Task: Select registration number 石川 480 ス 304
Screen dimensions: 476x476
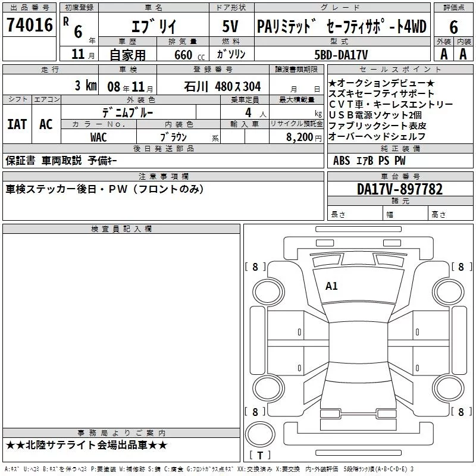Action: pos(222,86)
